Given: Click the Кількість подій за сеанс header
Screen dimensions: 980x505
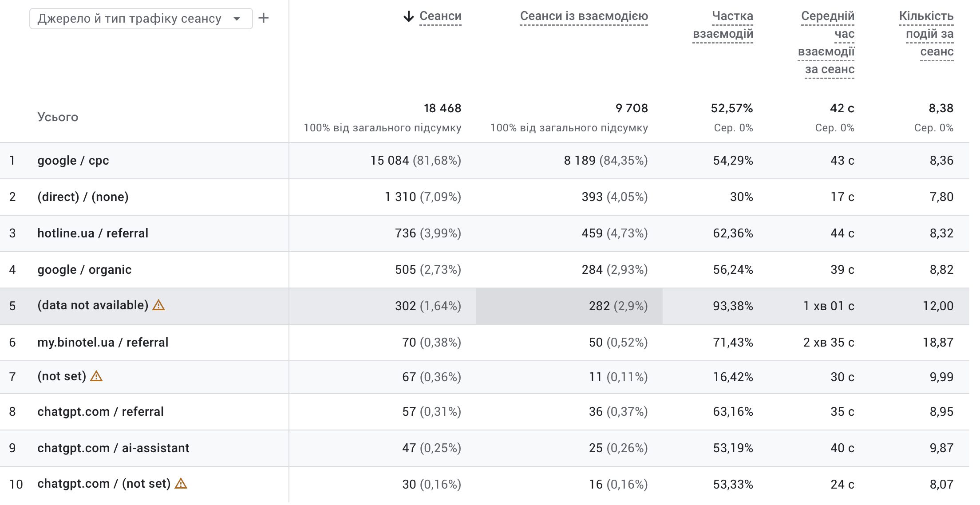Looking at the screenshot, I should (926, 34).
